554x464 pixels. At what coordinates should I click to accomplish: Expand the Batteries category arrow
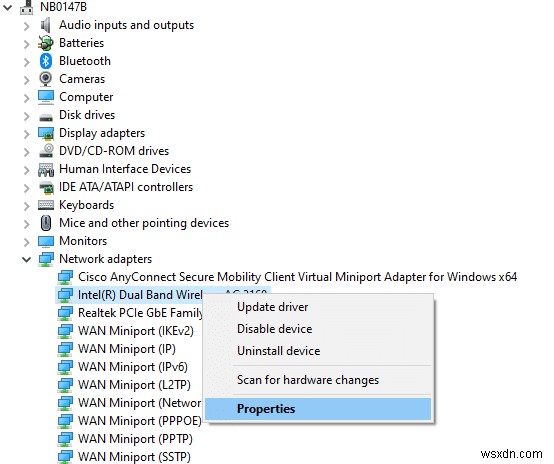click(x=26, y=44)
